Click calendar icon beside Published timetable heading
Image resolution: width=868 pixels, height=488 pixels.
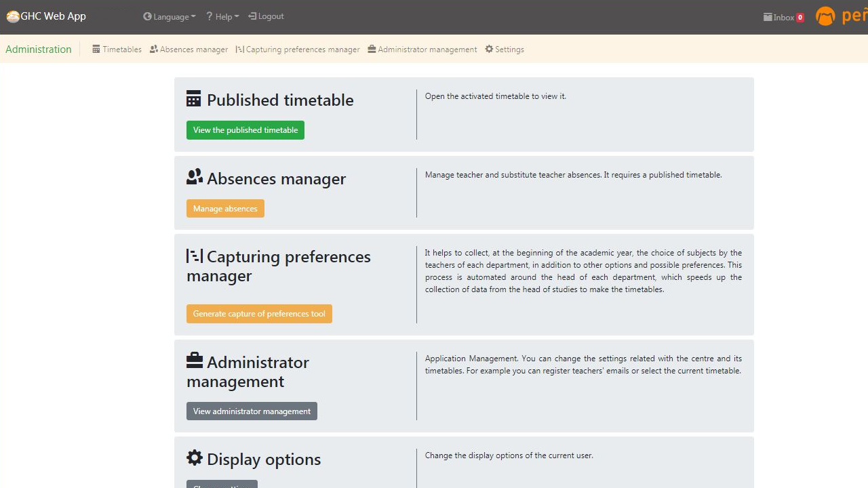[x=194, y=99]
